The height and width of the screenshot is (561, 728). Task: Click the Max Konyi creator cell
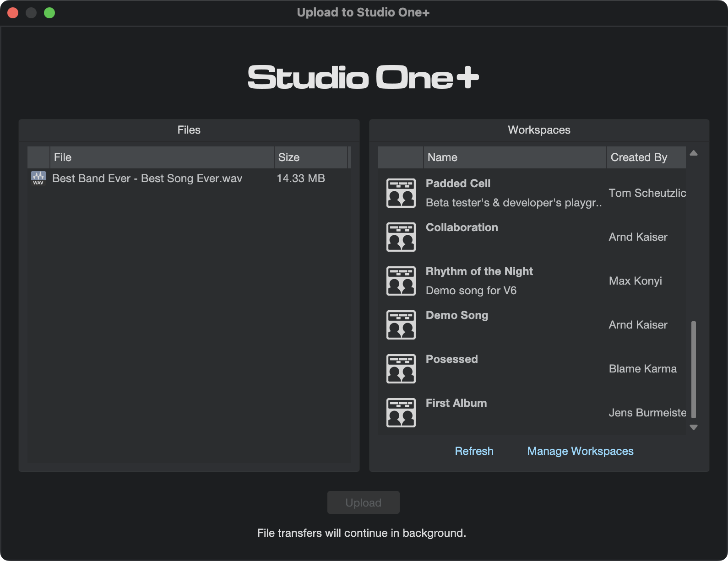point(635,281)
